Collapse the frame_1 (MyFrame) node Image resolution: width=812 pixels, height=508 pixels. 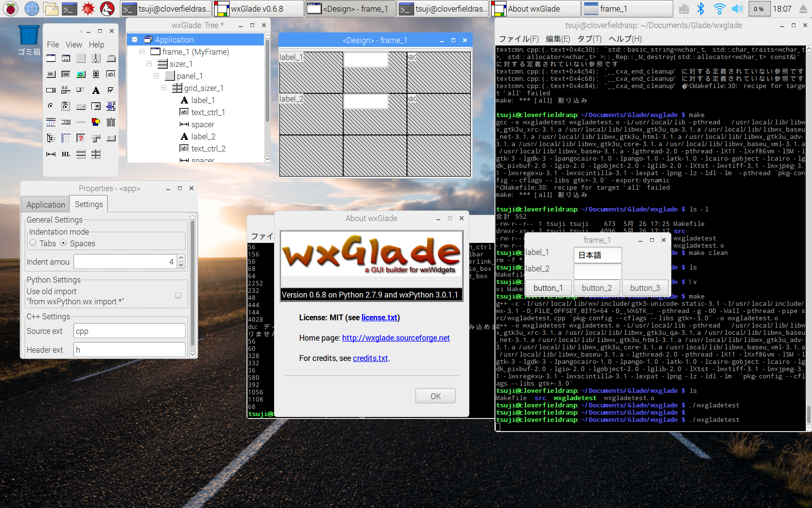[x=142, y=52]
